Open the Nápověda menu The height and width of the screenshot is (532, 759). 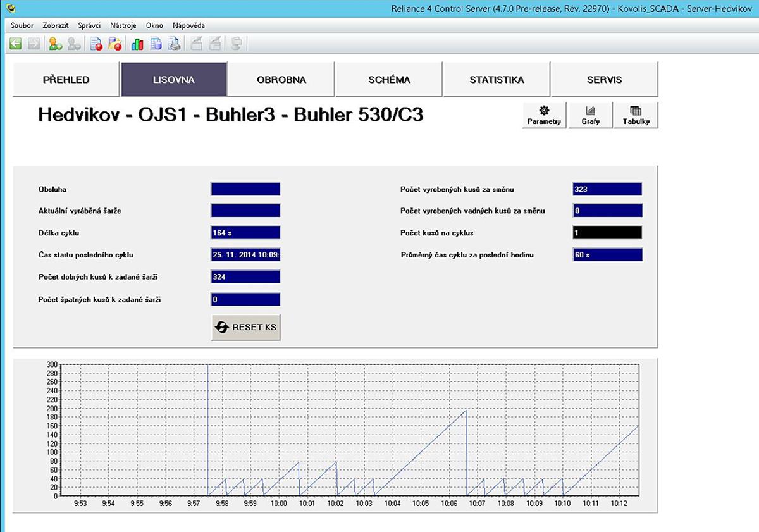click(188, 26)
